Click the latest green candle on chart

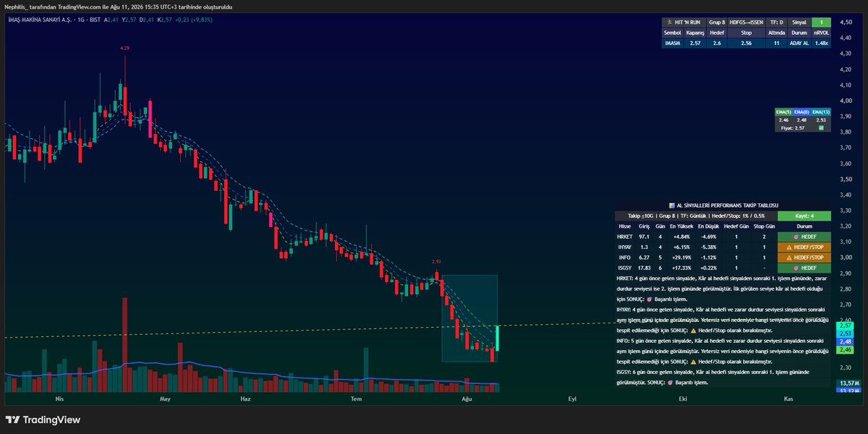point(498,339)
